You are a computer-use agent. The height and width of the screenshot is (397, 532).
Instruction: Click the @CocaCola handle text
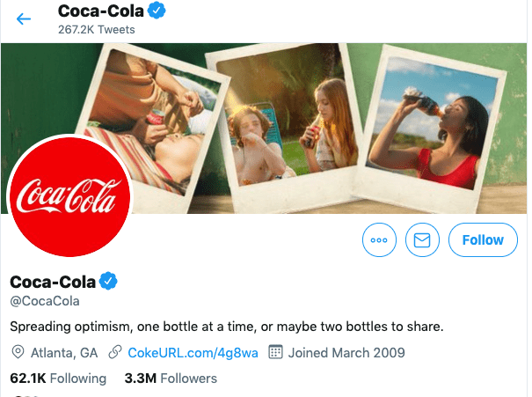(44, 301)
